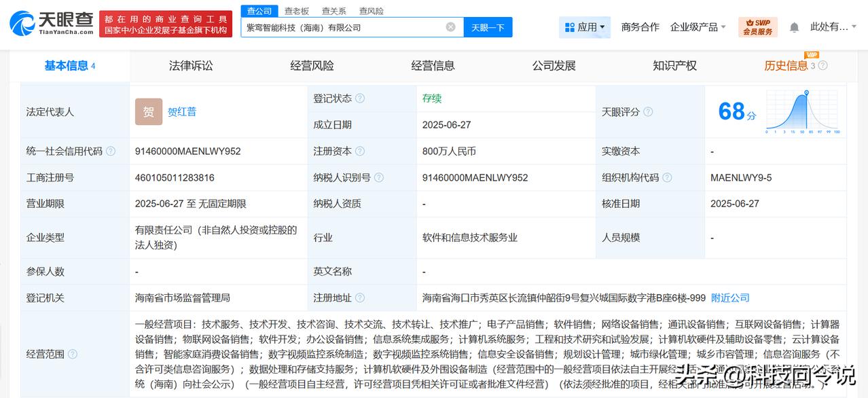The image size is (868, 398).
Task: Click the 核准日期 value 2025-06-27
Action: click(x=735, y=204)
